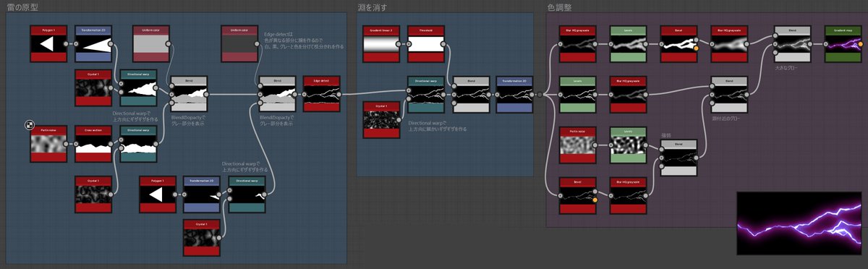The width and height of the screenshot is (868, 269).
Task: Select the top Transformation 2D node in 雷の原型 frame
Action: pyautogui.click(x=93, y=43)
